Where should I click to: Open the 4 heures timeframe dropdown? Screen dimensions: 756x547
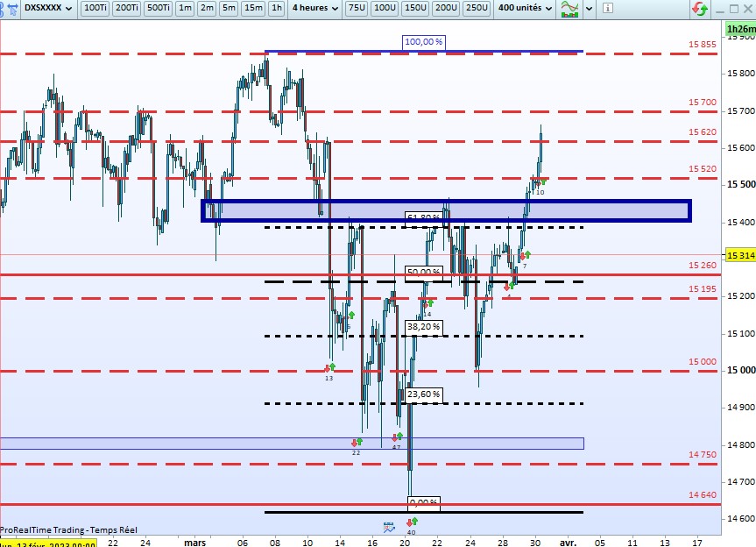pos(314,8)
